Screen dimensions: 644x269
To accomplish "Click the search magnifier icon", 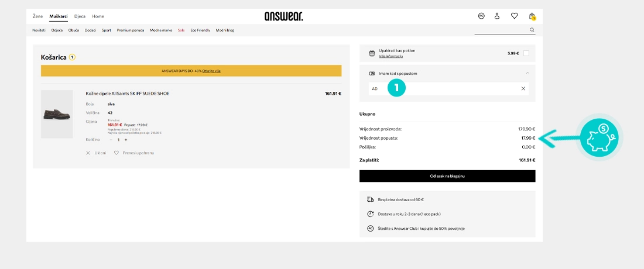I will click(532, 30).
